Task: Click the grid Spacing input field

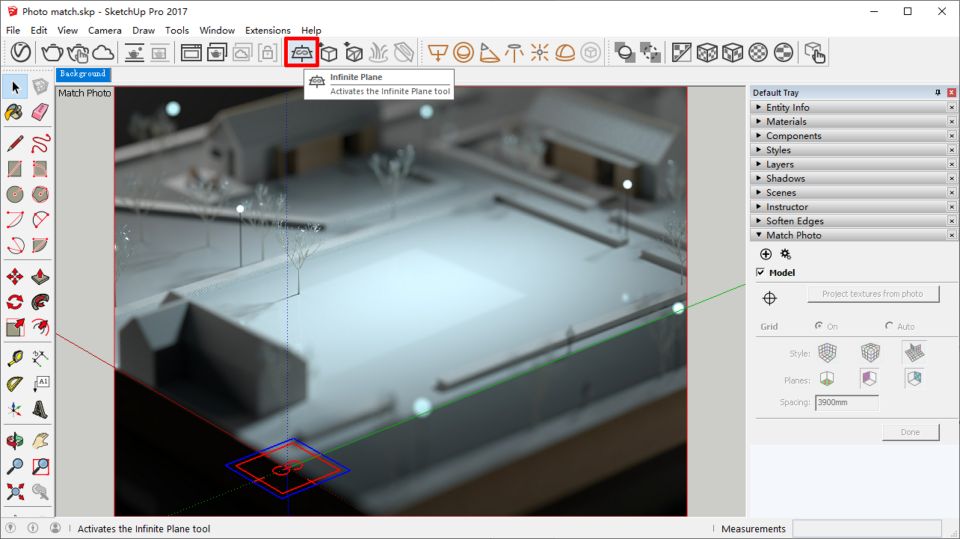Action: click(846, 402)
